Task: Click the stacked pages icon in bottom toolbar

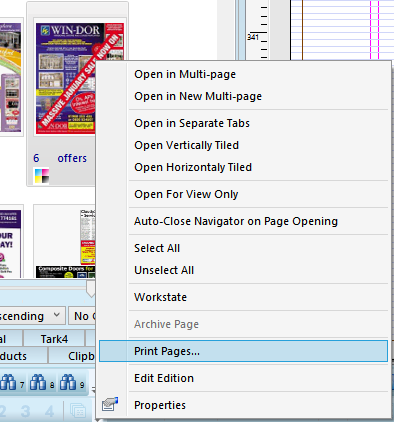Action: (x=78, y=411)
